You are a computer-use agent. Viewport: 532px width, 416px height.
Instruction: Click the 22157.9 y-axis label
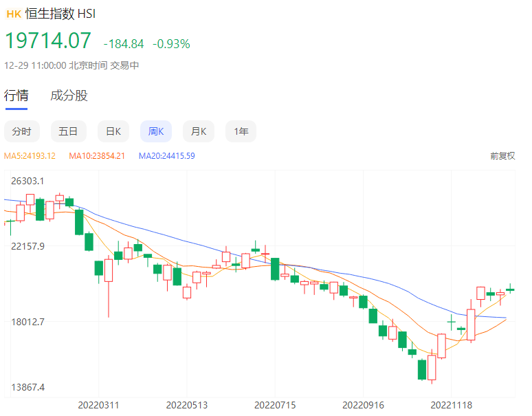click(x=27, y=246)
